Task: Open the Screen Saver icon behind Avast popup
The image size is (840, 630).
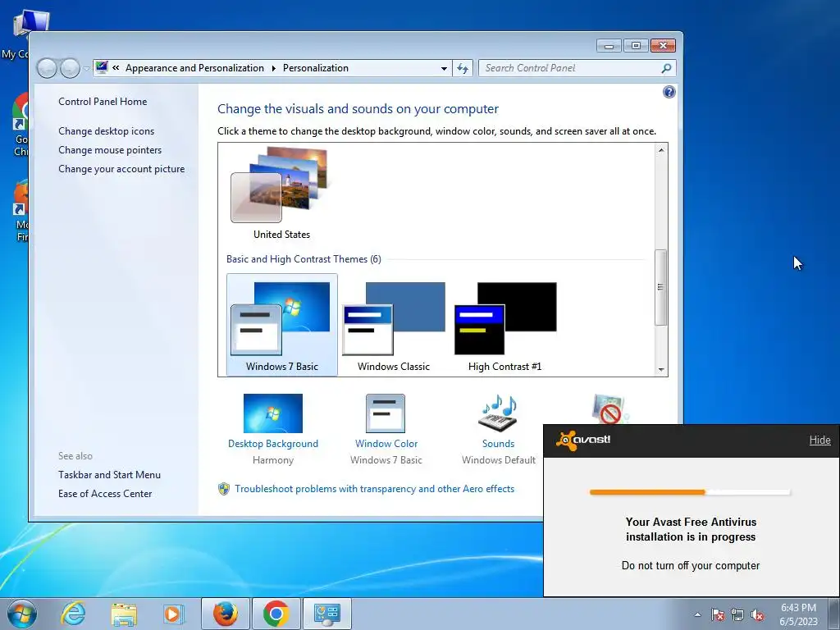Action: click(x=609, y=409)
